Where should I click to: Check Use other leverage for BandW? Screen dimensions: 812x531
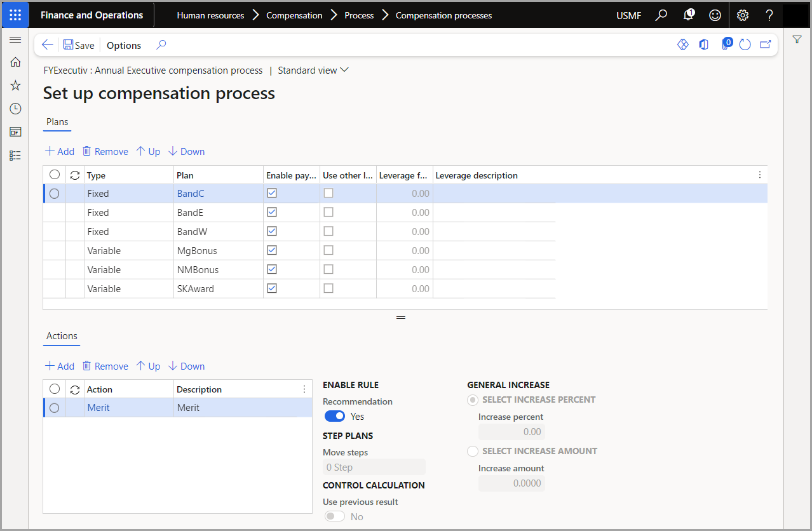pyautogui.click(x=328, y=231)
